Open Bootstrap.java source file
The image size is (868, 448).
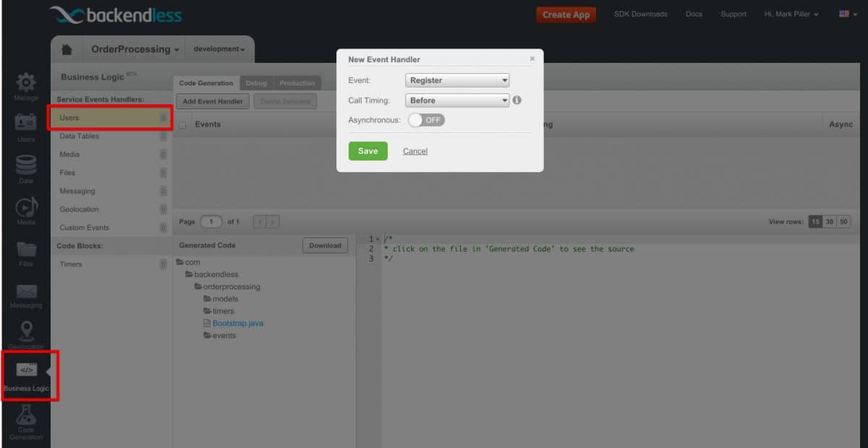(233, 324)
